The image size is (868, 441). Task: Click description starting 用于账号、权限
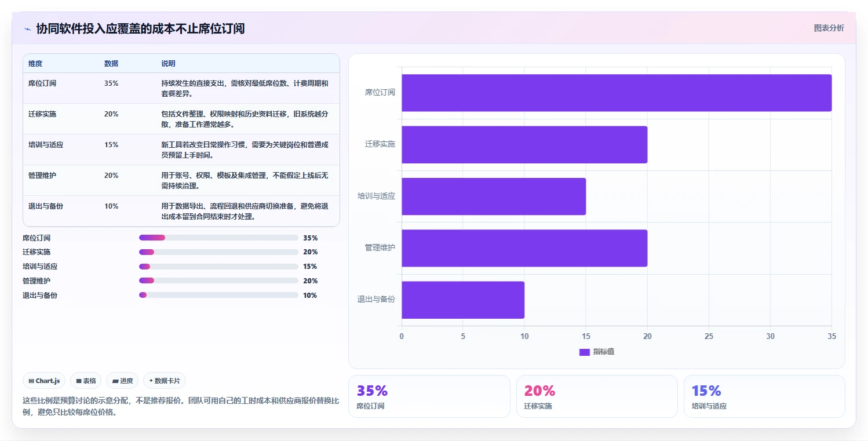(x=245, y=180)
